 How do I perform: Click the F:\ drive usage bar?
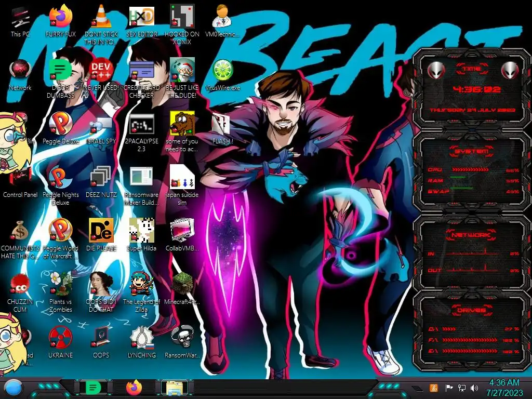point(470,340)
